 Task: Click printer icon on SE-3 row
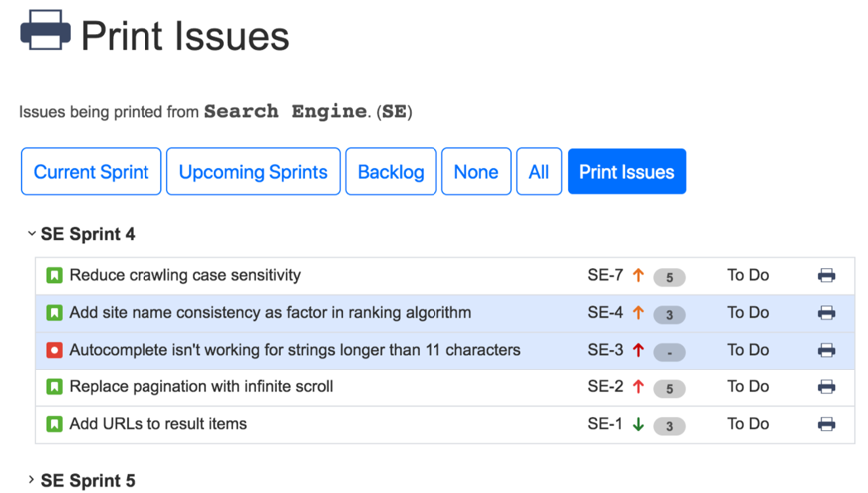(826, 350)
